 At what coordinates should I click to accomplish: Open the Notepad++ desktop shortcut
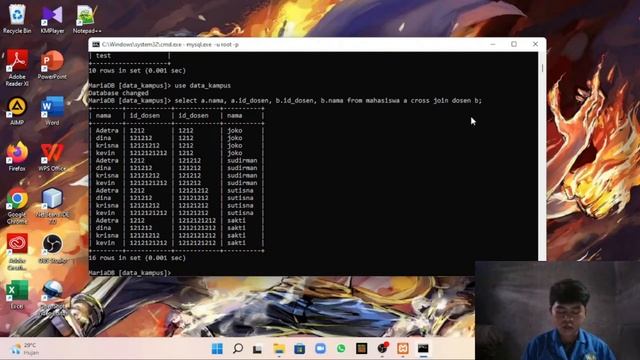pos(87,19)
